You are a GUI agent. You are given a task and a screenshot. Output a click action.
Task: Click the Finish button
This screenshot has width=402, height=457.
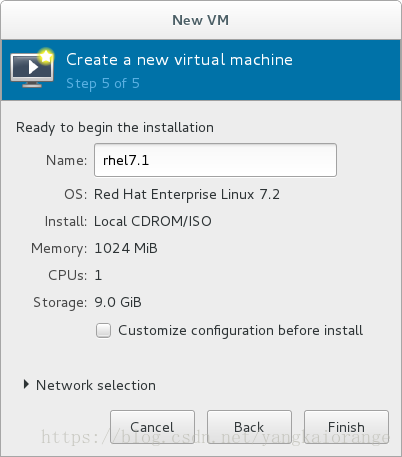(346, 427)
